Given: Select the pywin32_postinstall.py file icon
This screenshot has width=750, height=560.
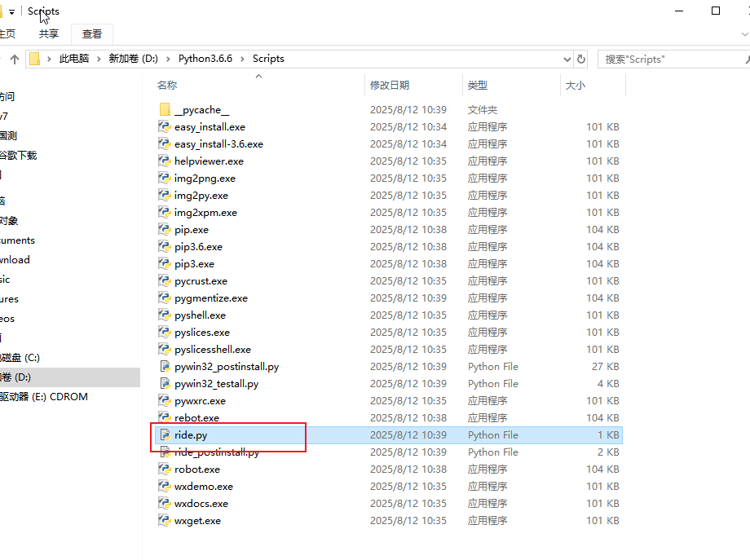Looking at the screenshot, I should coord(165,367).
